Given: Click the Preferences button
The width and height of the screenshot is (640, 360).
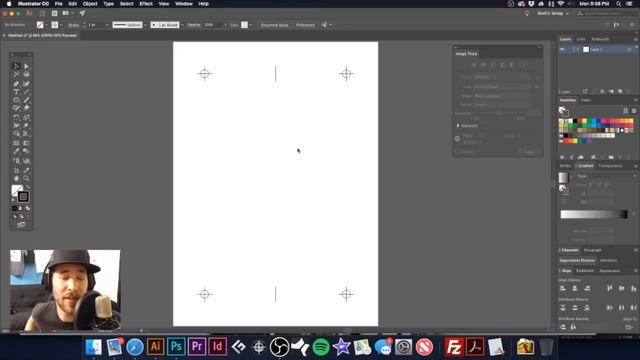Looking at the screenshot, I should pyautogui.click(x=305, y=25).
